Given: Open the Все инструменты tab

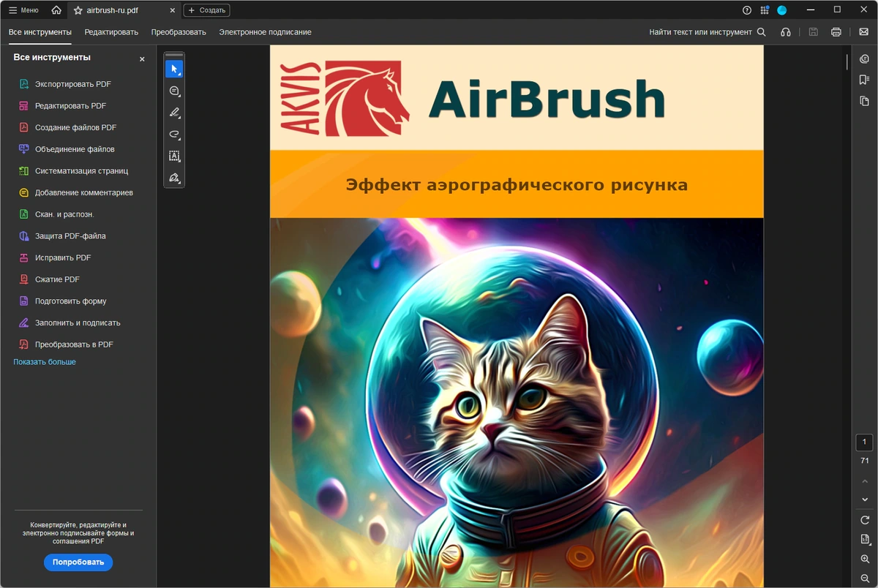Looking at the screenshot, I should tap(40, 32).
